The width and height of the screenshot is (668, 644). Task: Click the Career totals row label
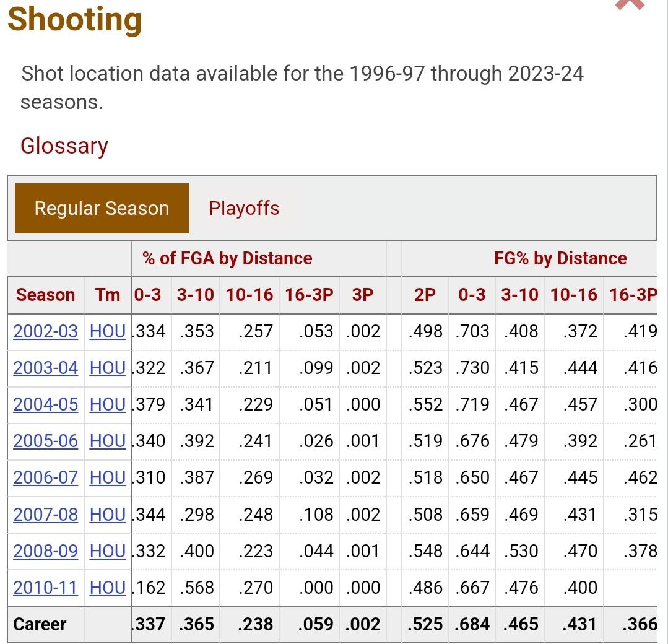click(40, 624)
